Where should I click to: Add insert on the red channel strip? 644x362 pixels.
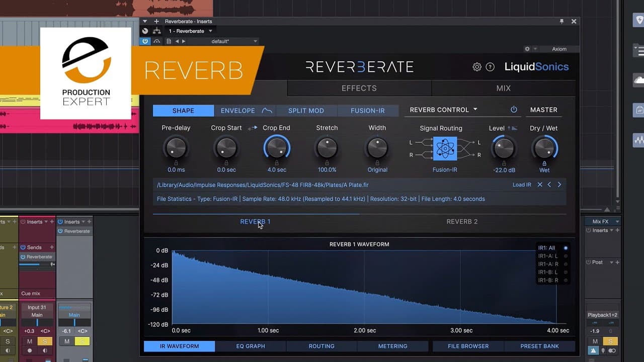pyautogui.click(x=52, y=222)
